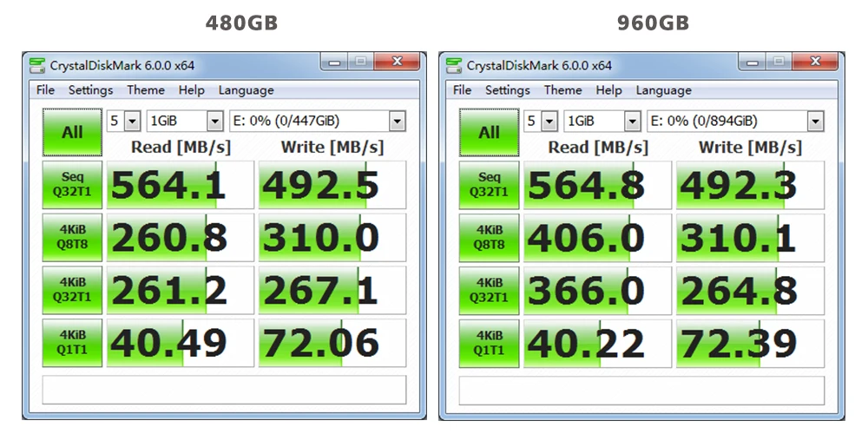The height and width of the screenshot is (434, 868).
Task: Close the 480GB CrystalDiskMark window
Action: pyautogui.click(x=397, y=62)
